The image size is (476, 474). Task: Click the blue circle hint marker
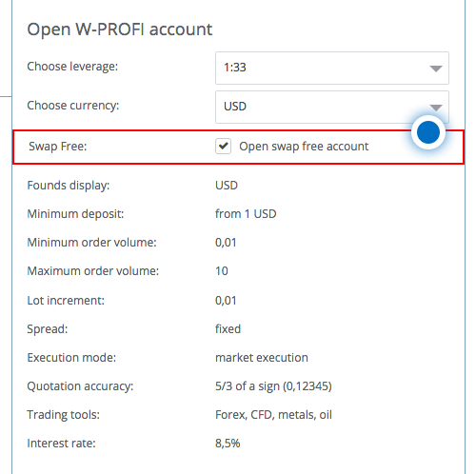click(428, 132)
